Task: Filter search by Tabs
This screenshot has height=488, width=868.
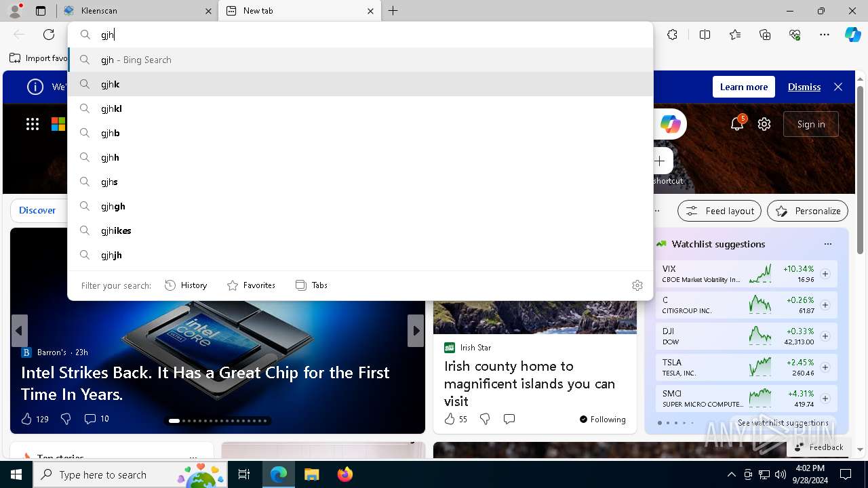Action: [311, 285]
